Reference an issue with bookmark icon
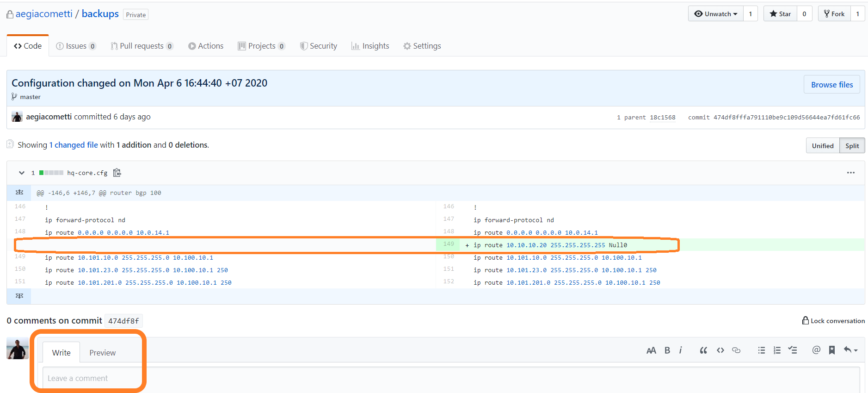868x393 pixels. coord(832,350)
